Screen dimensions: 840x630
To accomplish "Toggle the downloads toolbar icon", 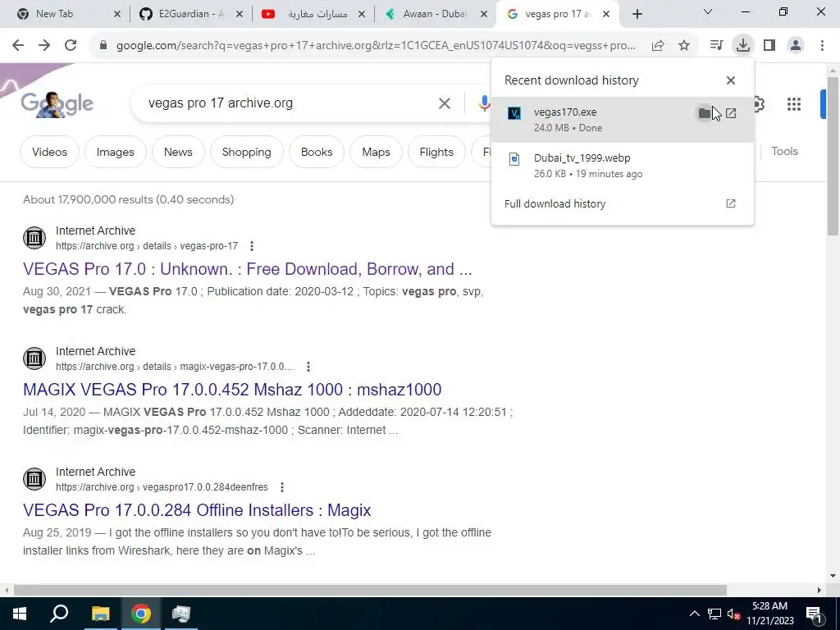I will tap(743, 46).
